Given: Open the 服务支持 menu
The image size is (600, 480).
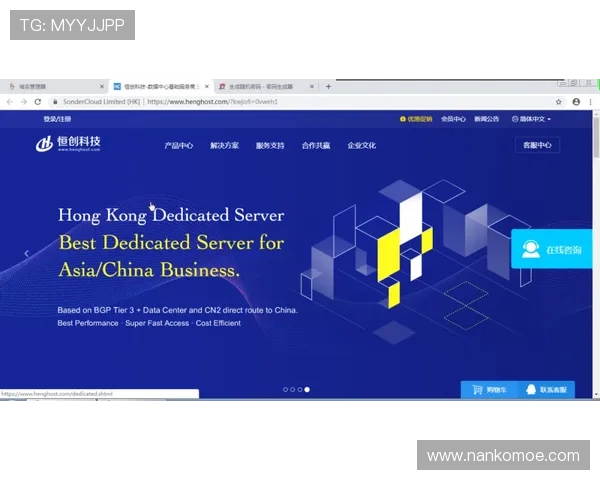Looking at the screenshot, I should [270, 145].
